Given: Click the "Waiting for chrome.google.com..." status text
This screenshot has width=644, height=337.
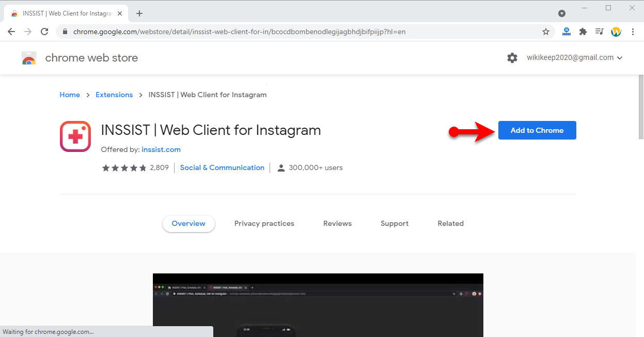Looking at the screenshot, I should 49,332.
